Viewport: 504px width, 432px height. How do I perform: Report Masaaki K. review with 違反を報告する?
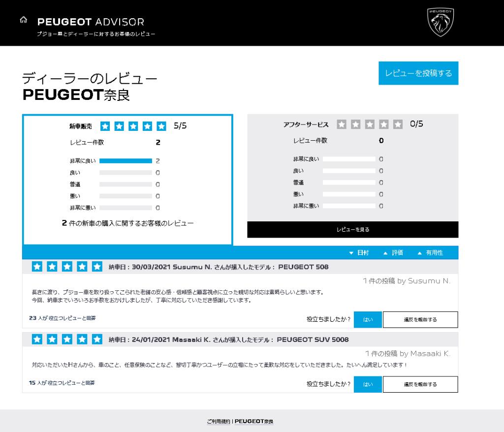[x=420, y=384]
